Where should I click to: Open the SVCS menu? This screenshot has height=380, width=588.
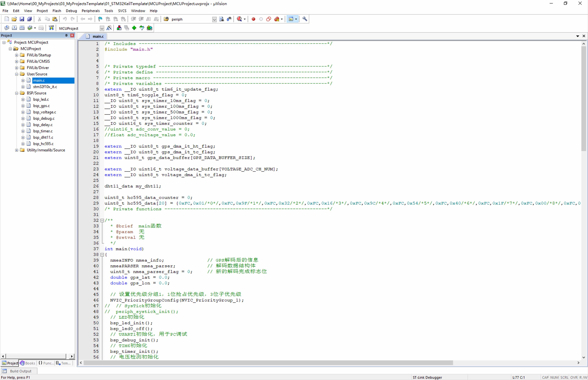point(122,11)
